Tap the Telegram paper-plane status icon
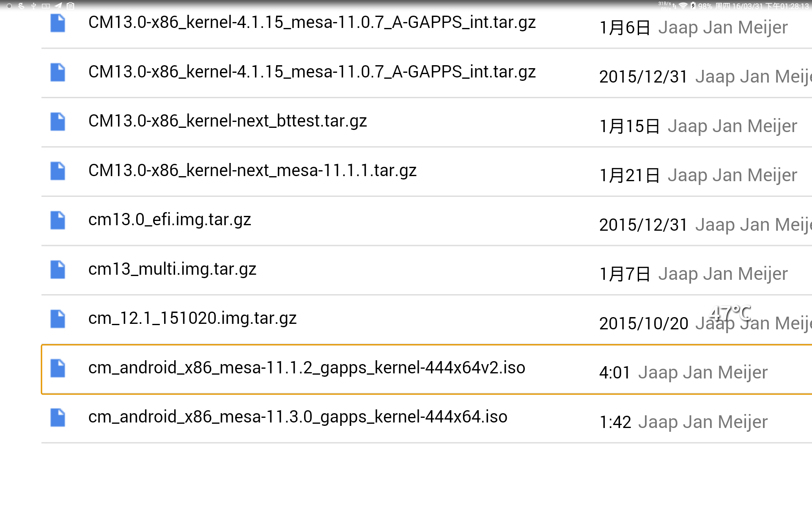Image resolution: width=812 pixels, height=508 pixels. pyautogui.click(x=58, y=6)
